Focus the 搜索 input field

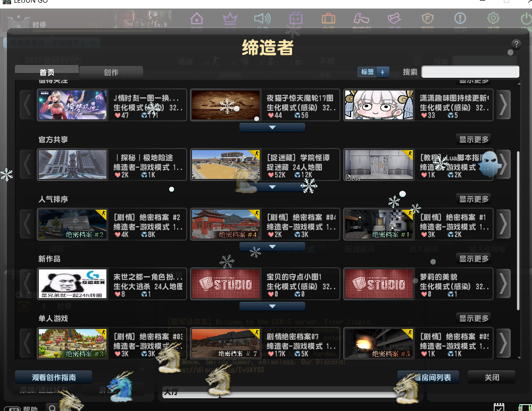click(x=470, y=72)
